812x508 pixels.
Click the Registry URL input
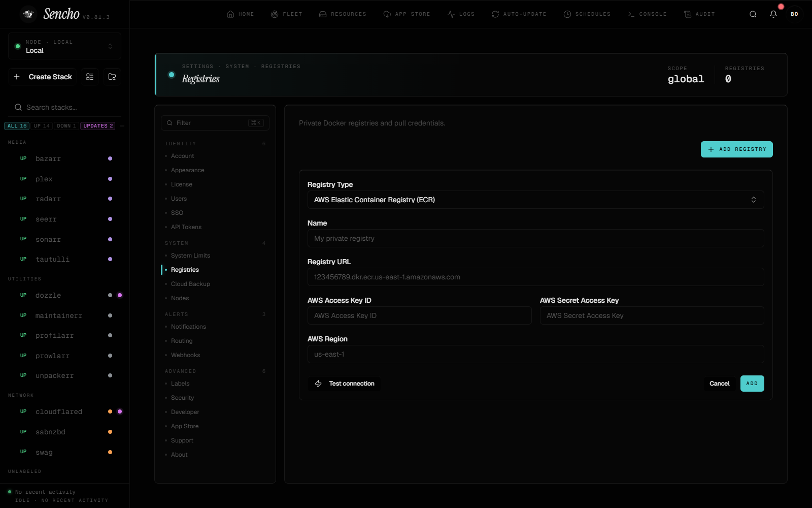(x=535, y=277)
